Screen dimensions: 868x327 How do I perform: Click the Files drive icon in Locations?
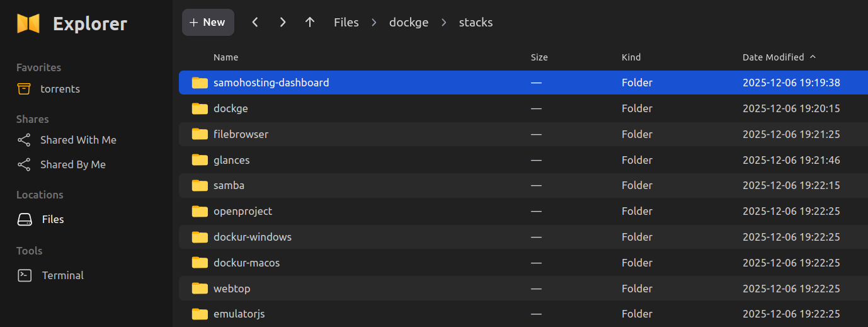(25, 219)
